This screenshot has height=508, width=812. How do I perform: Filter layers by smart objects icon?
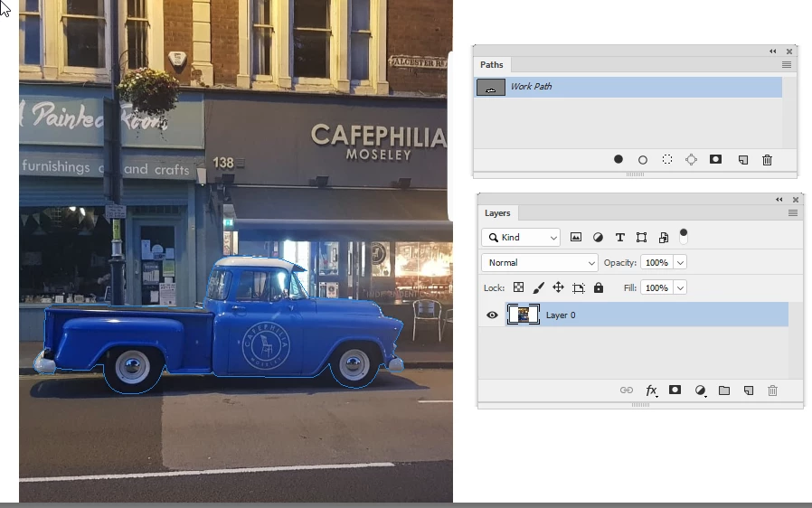pos(664,237)
